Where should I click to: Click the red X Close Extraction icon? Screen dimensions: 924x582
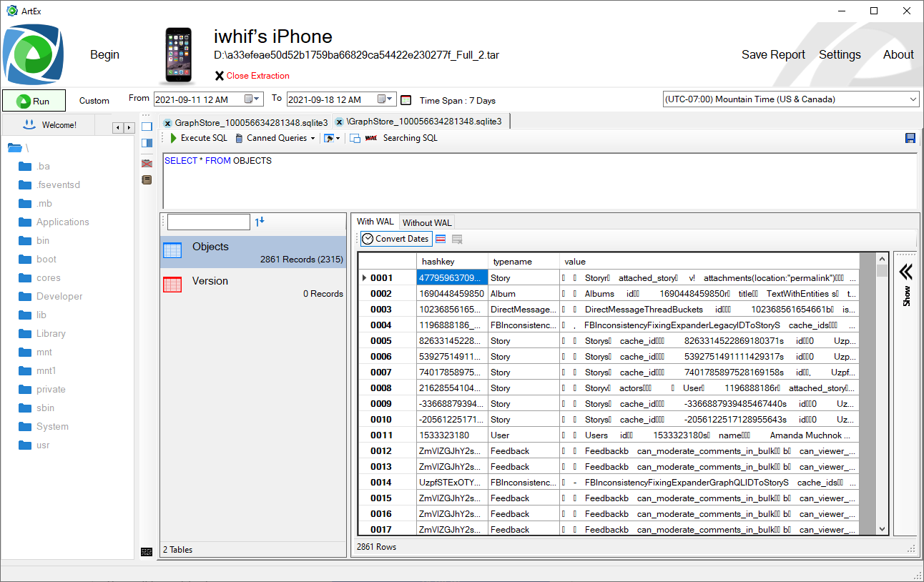click(220, 76)
